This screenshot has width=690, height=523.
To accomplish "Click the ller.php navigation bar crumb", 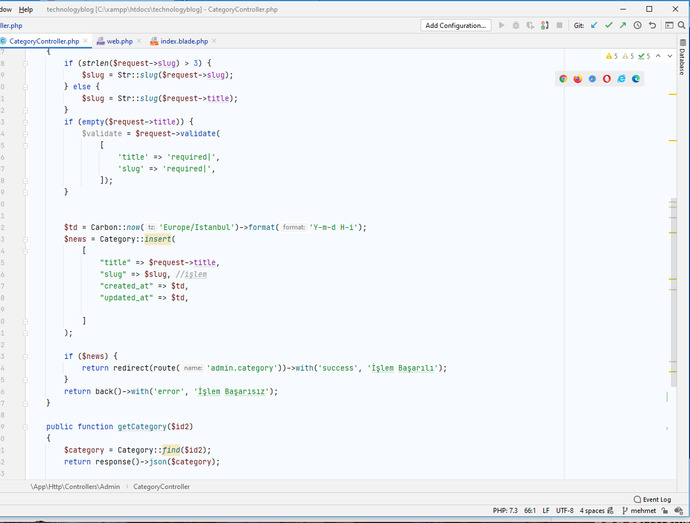I will [11, 26].
